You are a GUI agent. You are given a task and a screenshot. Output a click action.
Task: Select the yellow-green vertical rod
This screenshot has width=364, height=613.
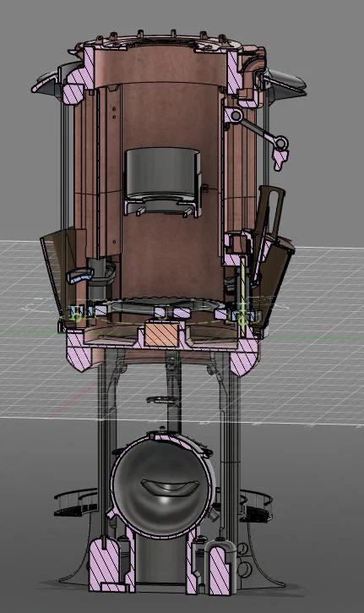click(244, 295)
